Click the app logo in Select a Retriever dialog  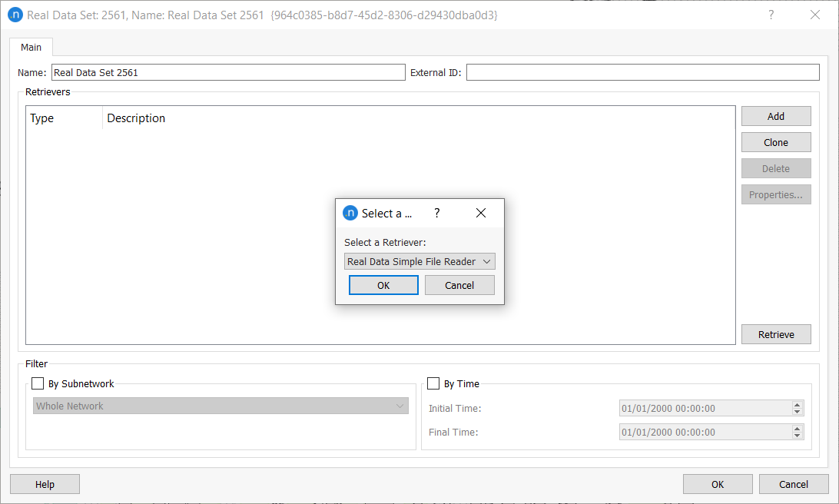click(x=350, y=213)
